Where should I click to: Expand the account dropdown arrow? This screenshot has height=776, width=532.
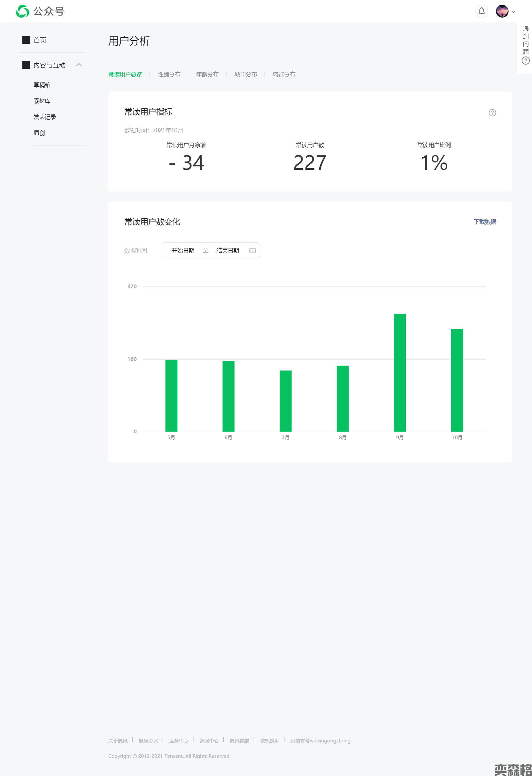(513, 12)
